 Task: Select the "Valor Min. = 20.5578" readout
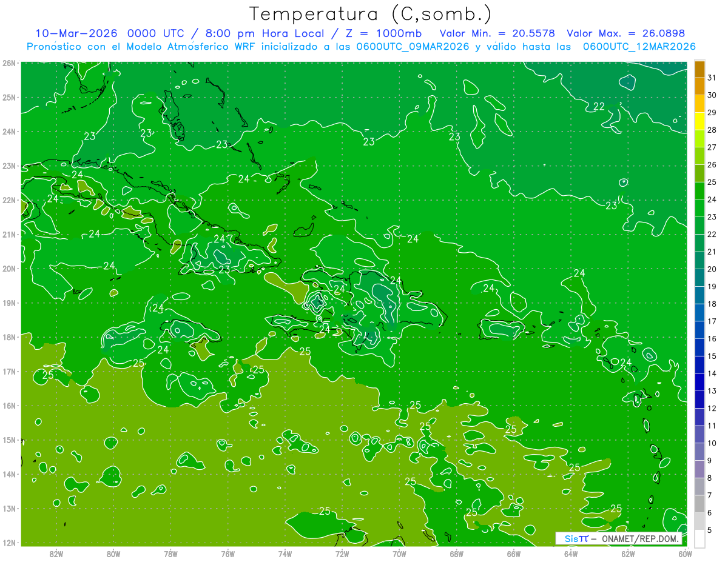497,33
